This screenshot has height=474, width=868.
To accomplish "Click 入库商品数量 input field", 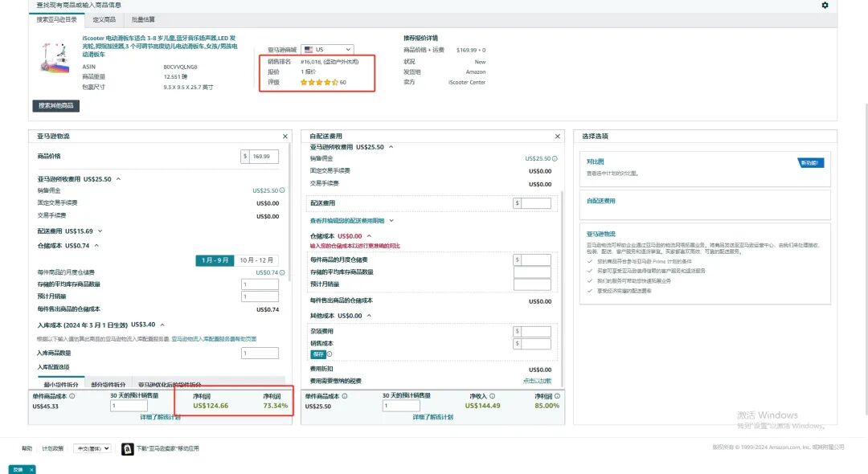I will pos(260,353).
